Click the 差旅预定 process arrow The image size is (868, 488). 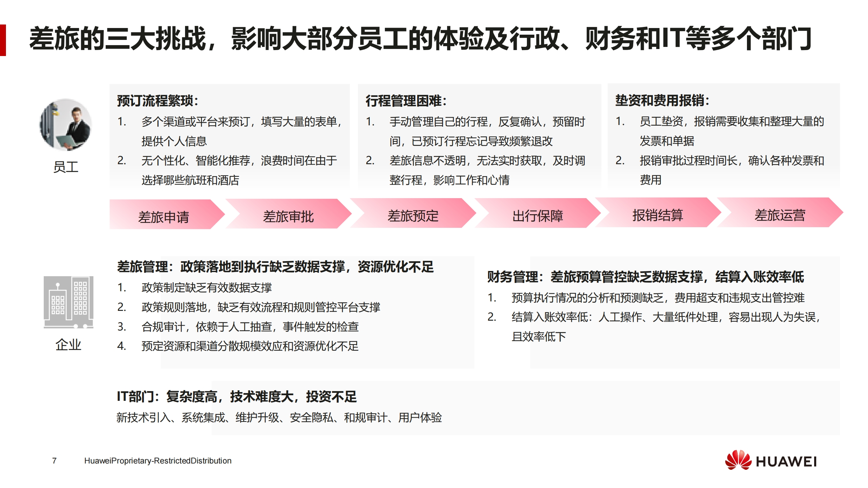[413, 215]
